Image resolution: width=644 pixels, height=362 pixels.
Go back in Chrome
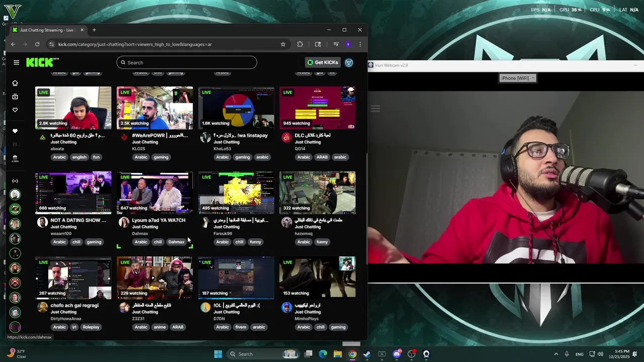tap(13, 44)
